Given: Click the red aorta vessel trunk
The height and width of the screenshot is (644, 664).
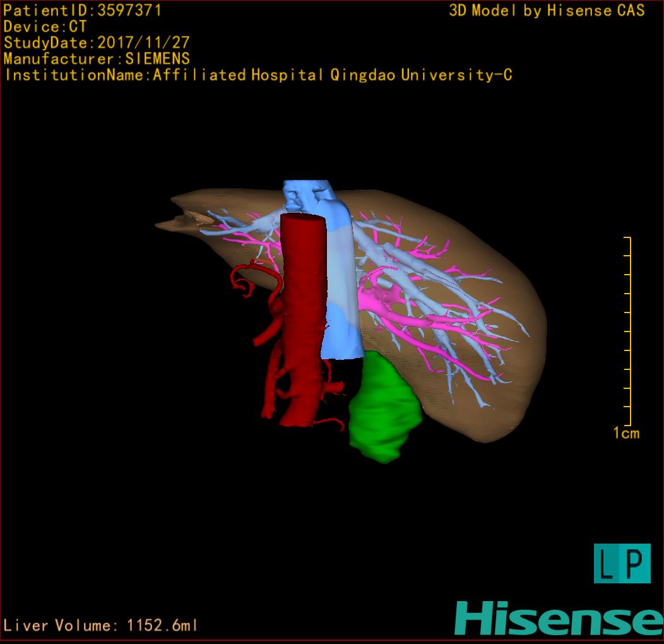Looking at the screenshot, I should click(304, 303).
